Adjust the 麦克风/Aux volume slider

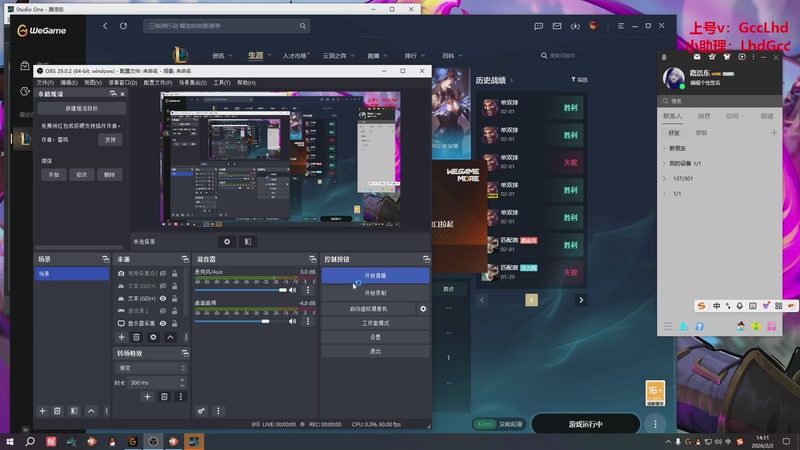click(x=240, y=290)
